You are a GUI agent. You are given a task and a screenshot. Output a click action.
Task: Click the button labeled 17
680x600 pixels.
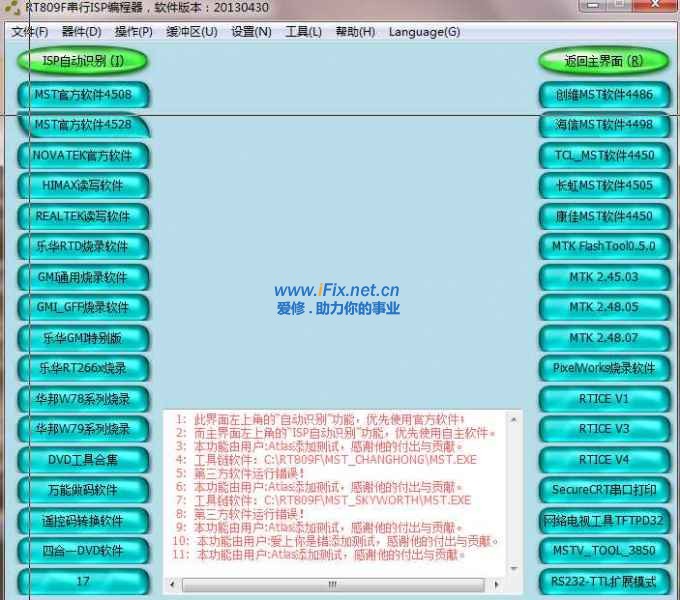[83, 581]
